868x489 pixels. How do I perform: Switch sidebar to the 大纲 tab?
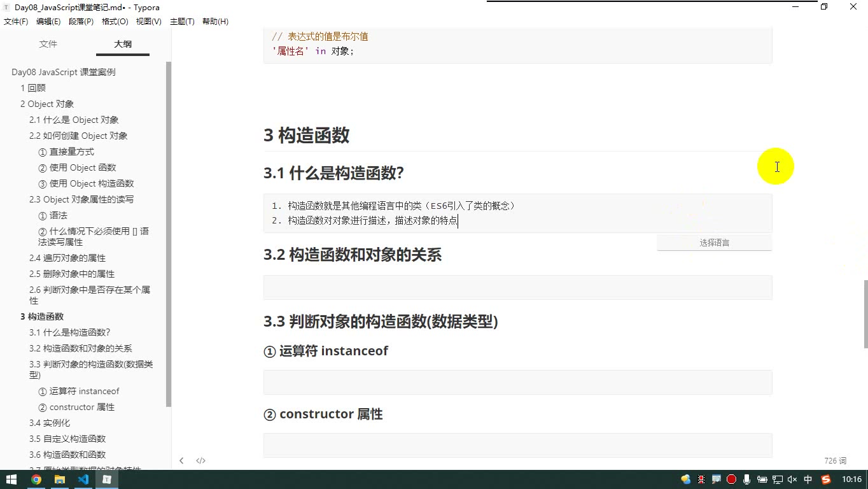click(x=123, y=44)
